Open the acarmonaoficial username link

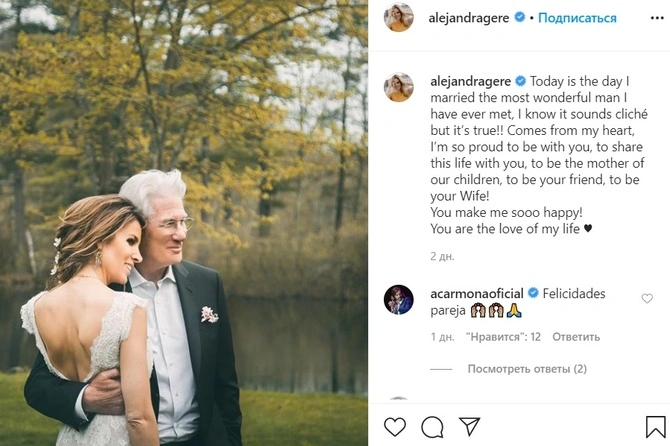tap(477, 294)
